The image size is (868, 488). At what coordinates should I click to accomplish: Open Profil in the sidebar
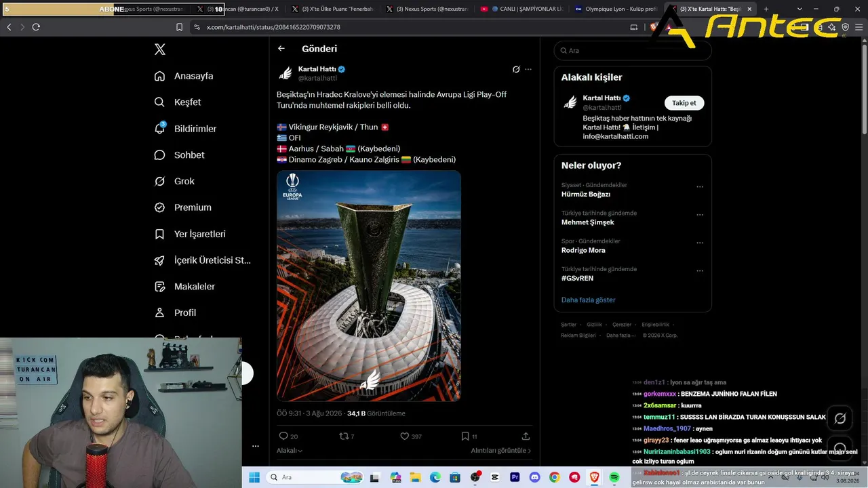tap(175, 313)
